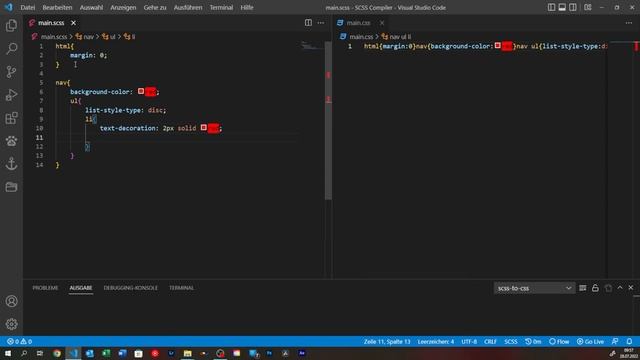640x360 pixels.
Task: Click nav breadcrumb in main.scss
Action: click(x=85, y=37)
